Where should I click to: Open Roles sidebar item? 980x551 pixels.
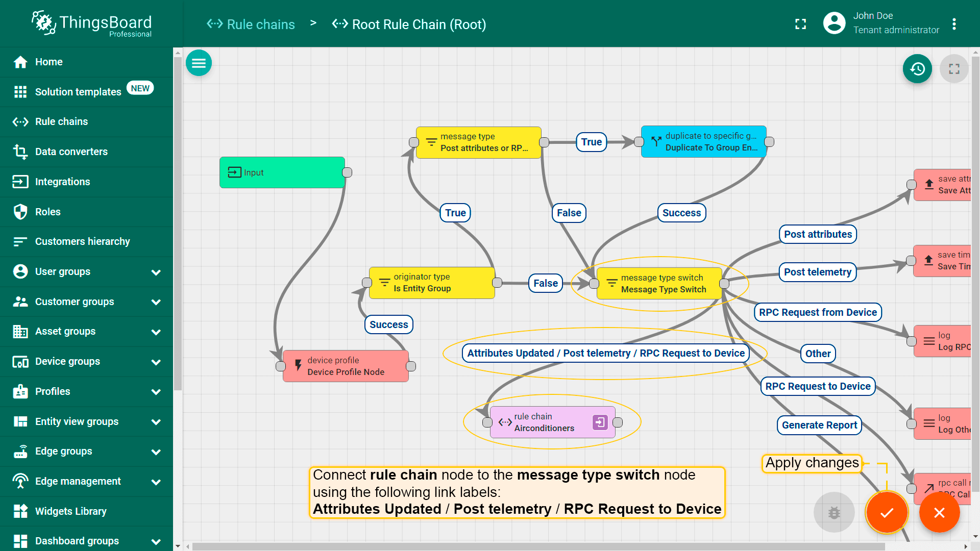87,212
